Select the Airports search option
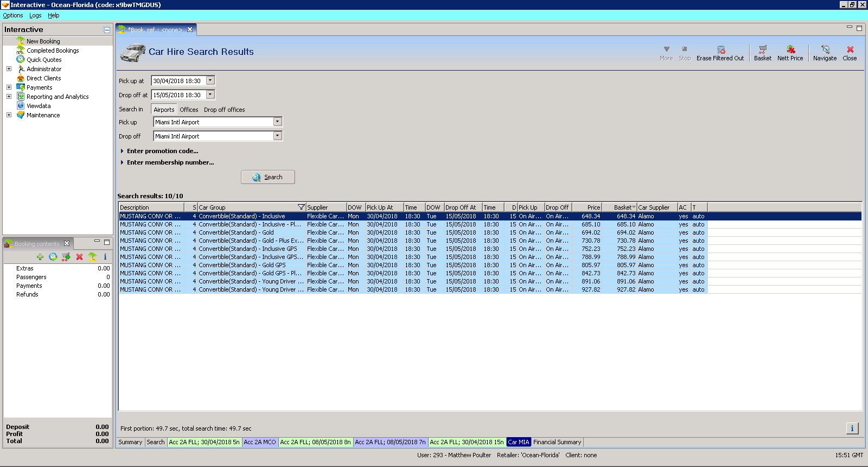The height and width of the screenshot is (467, 868). 164,110
